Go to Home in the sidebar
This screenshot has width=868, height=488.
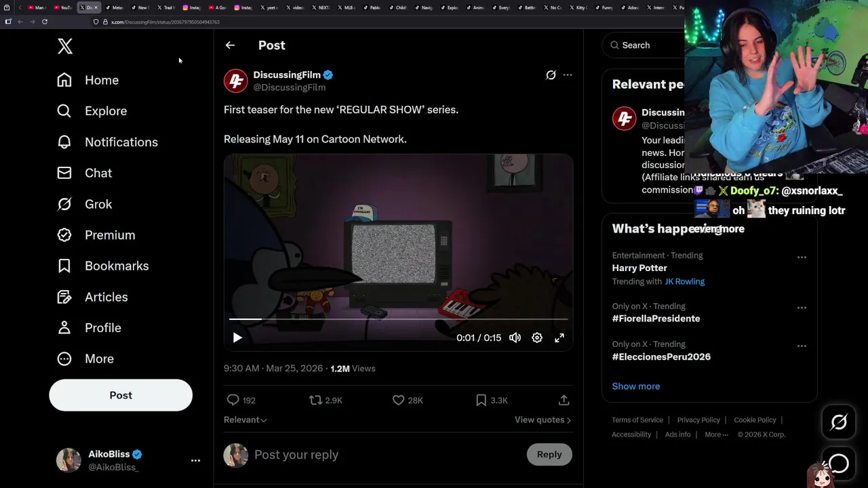(88, 80)
